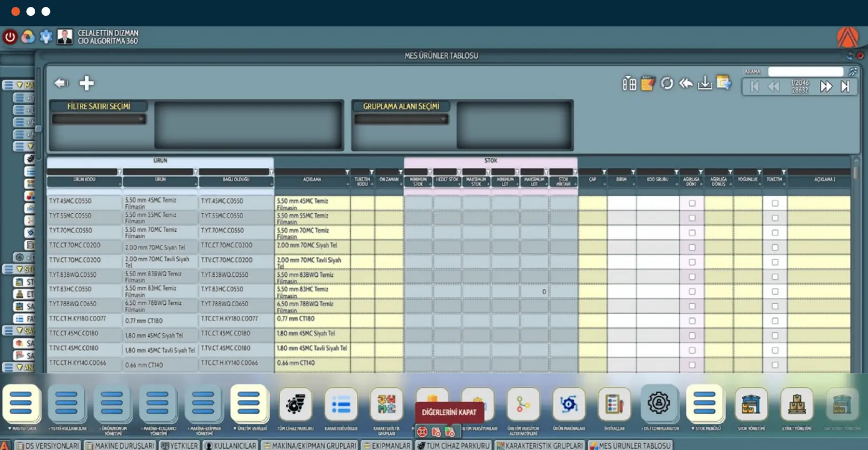Click the red power icon
868x450 pixels.
coord(10,37)
